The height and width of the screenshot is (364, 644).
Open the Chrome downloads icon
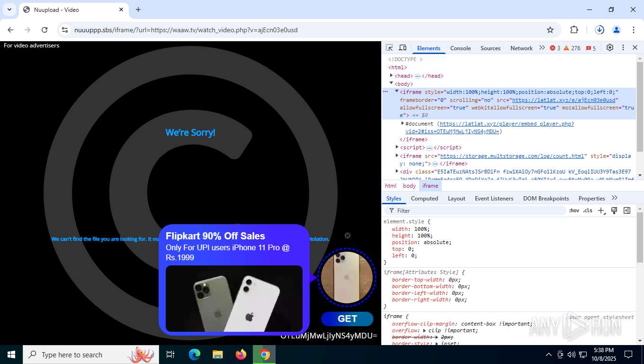coord(599,30)
